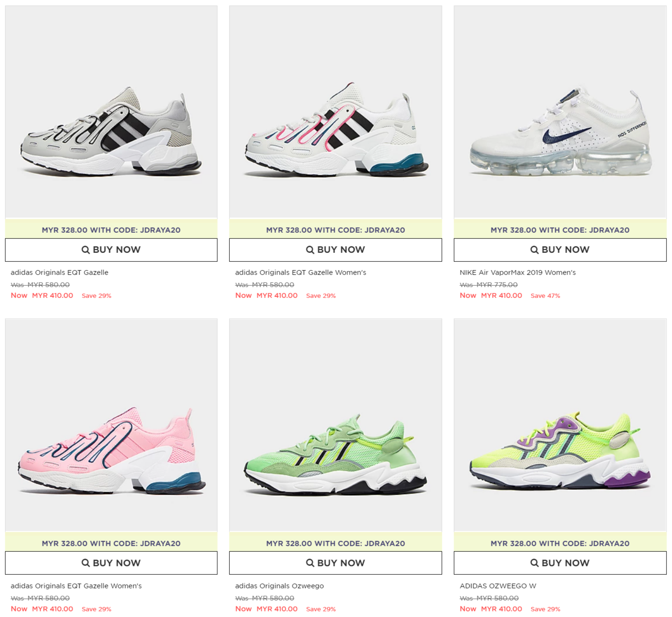Click BUY NOW for ADIDAS OZWEEGO W
The height and width of the screenshot is (617, 672).
[x=560, y=563]
